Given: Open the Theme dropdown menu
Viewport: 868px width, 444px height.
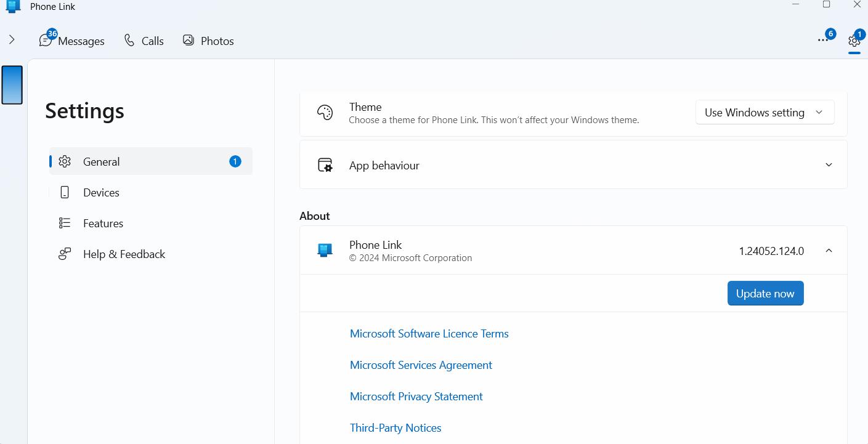Looking at the screenshot, I should pos(765,113).
